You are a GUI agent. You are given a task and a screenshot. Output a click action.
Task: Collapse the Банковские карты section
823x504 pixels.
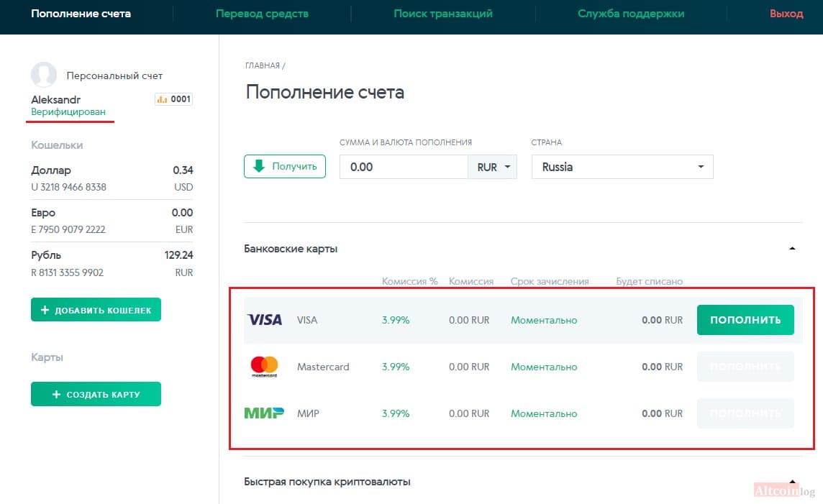793,249
